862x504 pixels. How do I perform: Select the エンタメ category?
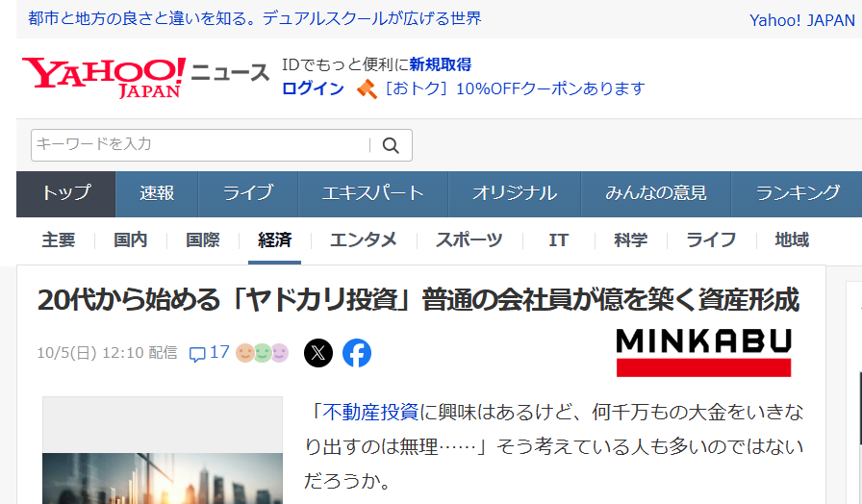pos(363,239)
